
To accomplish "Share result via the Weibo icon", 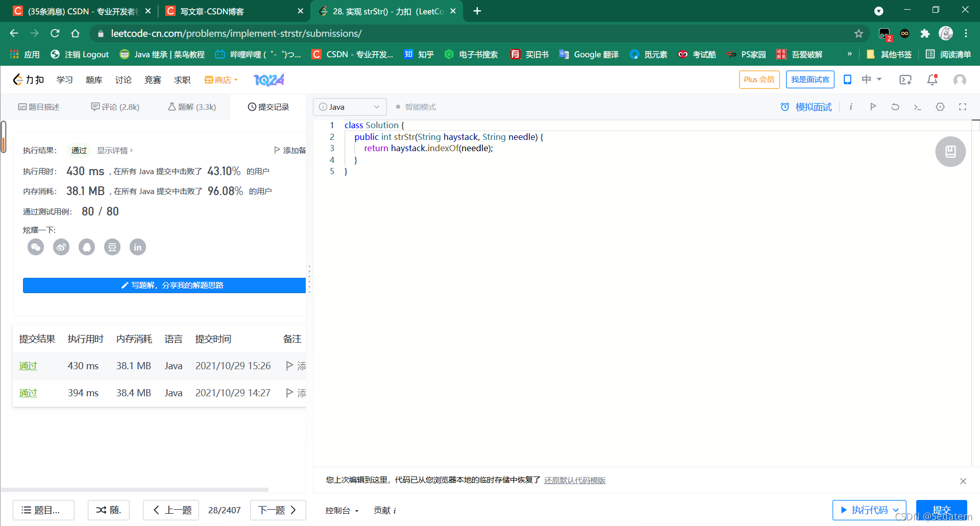I will click(x=61, y=247).
